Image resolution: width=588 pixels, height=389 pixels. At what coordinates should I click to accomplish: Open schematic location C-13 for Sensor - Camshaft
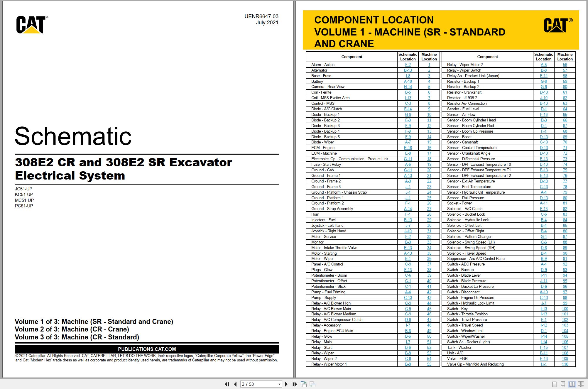[x=544, y=142]
